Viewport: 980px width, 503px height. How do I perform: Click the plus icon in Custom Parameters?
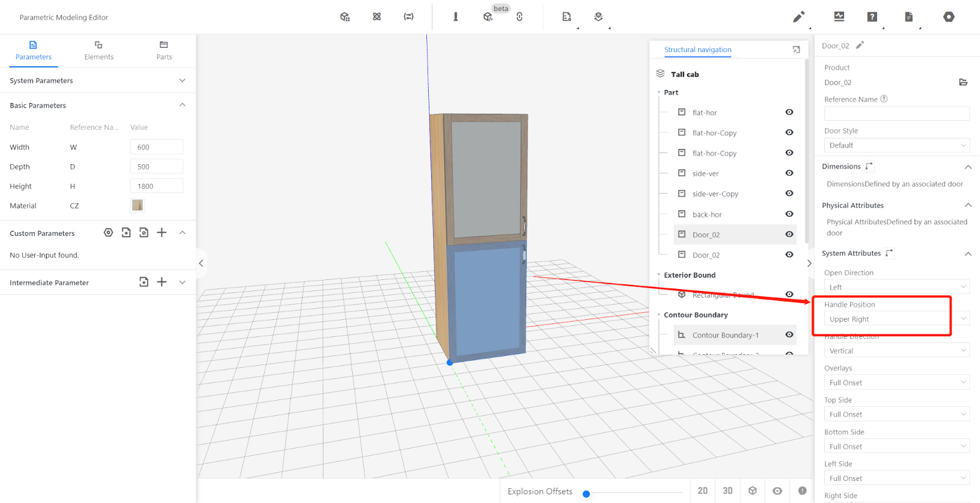[x=162, y=233]
